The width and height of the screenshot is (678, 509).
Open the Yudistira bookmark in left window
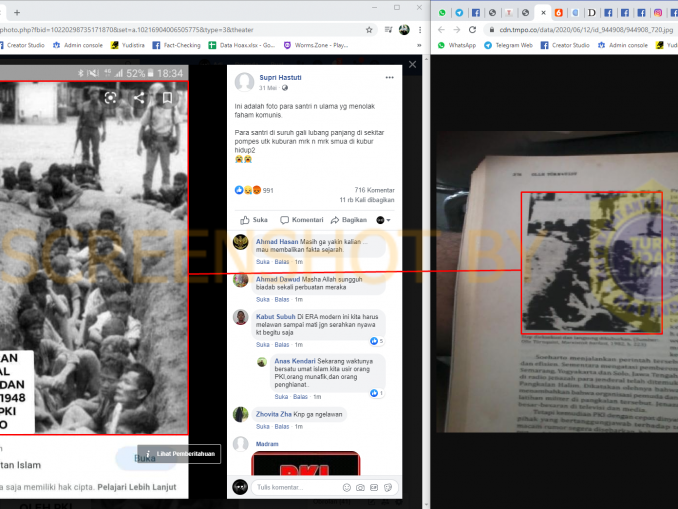tap(128, 45)
